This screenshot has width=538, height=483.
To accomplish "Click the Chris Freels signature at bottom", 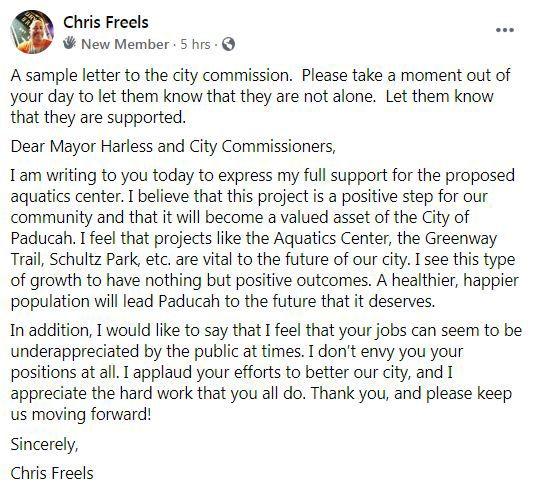I will click(x=52, y=473).
